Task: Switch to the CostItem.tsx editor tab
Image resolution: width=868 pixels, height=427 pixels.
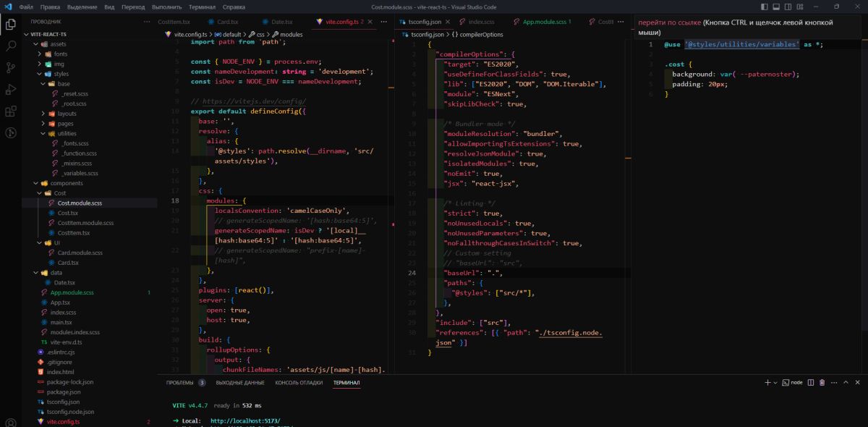Action: tap(174, 22)
